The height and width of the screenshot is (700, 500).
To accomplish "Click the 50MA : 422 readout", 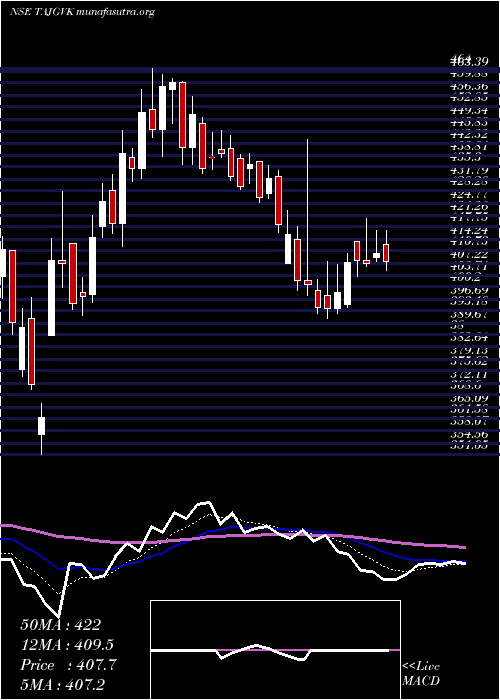I will (x=60, y=625).
